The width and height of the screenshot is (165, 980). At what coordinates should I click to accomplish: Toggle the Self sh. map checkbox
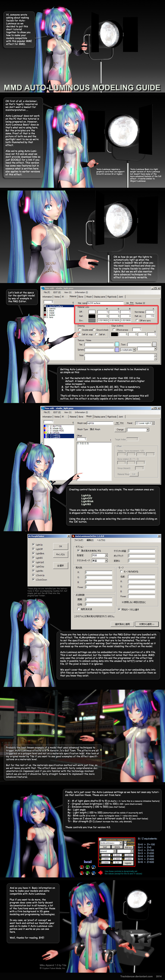pos(80,334)
